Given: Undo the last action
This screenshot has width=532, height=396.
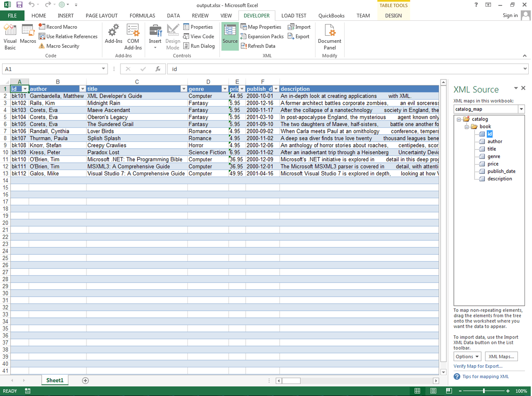Looking at the screenshot, I should (32, 5).
